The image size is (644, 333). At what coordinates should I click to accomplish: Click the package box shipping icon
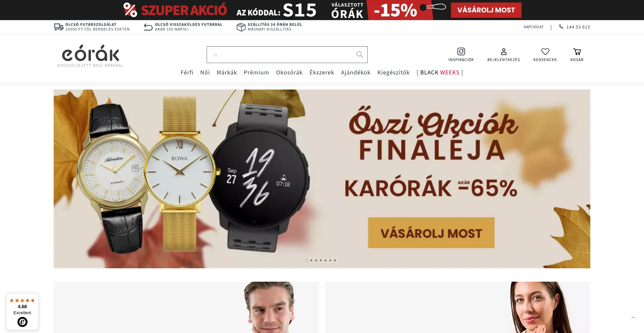(241, 27)
